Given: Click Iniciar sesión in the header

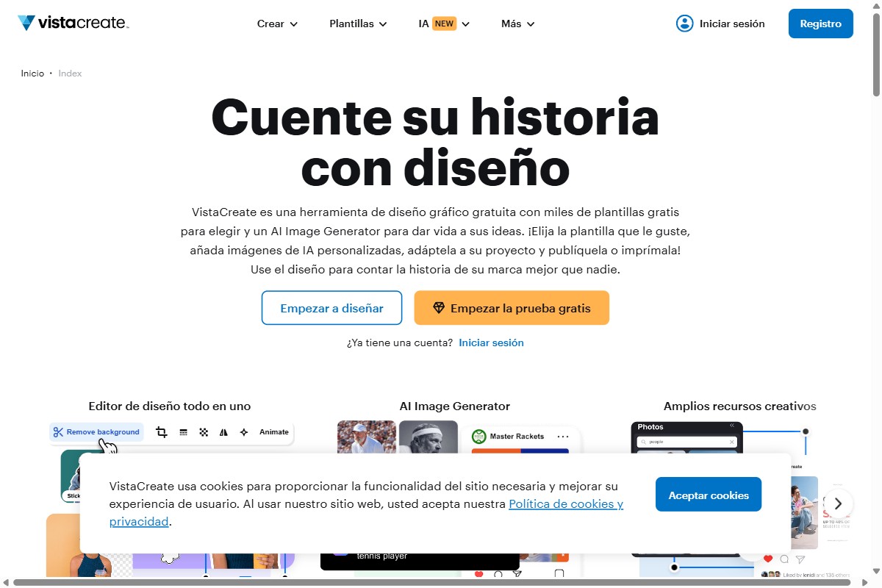Looking at the screenshot, I should click(x=732, y=24).
